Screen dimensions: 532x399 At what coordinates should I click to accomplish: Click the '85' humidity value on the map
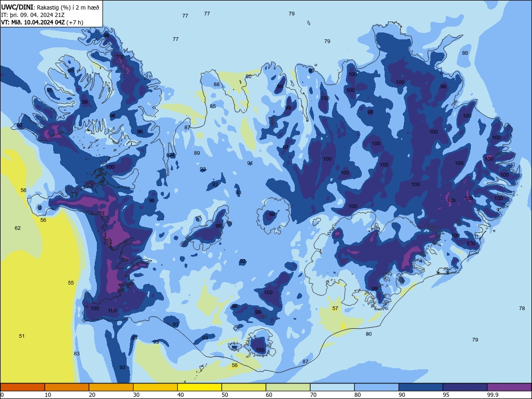213,106
